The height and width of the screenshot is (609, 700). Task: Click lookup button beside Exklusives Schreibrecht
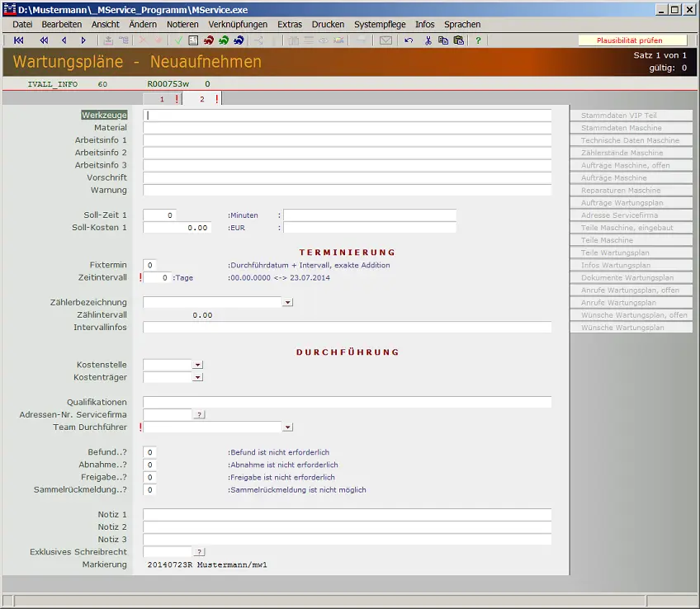click(199, 552)
